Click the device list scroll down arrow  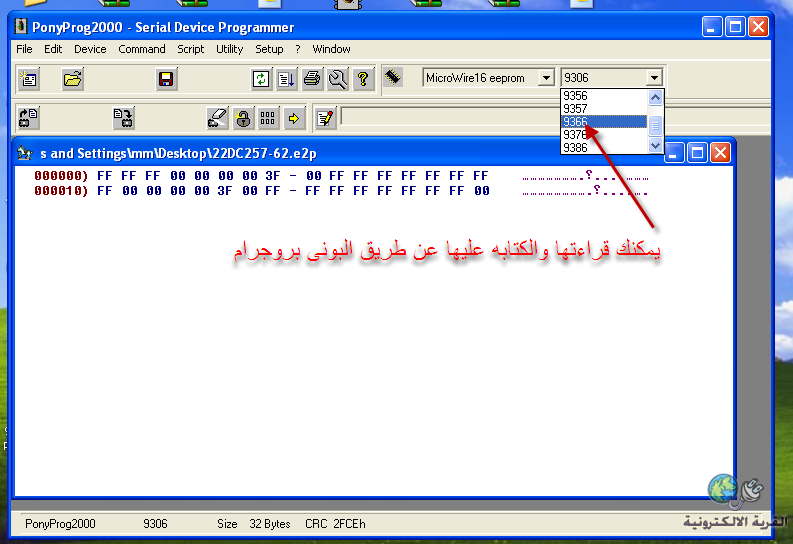coord(655,146)
